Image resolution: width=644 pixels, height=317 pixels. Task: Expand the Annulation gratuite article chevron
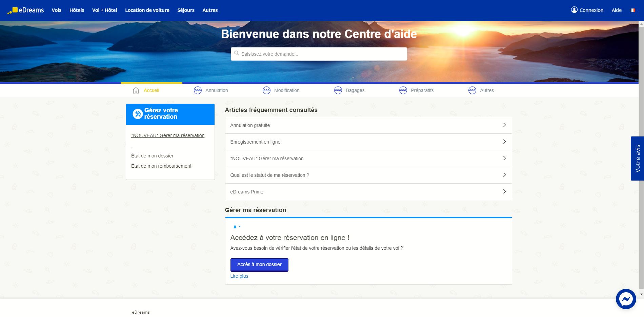[504, 125]
